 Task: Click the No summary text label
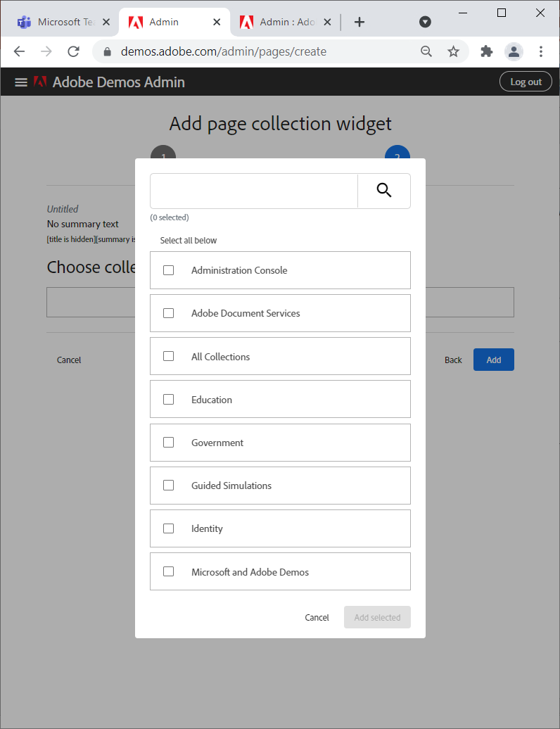pyautogui.click(x=83, y=224)
